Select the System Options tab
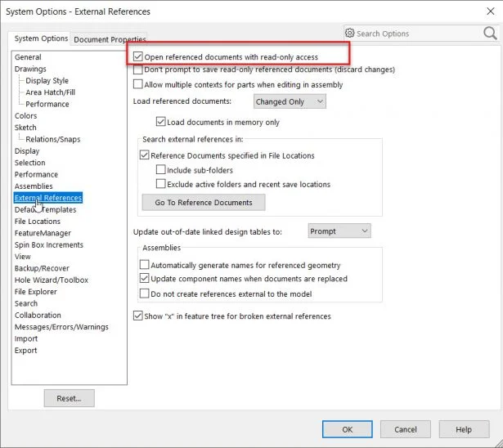Viewport: 503px width, 448px height. tap(41, 39)
